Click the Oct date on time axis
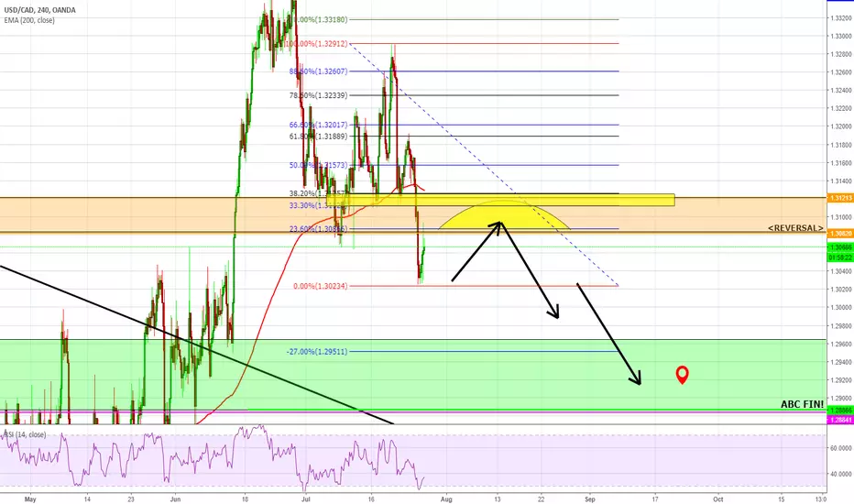The width and height of the screenshot is (854, 504). 718,499
